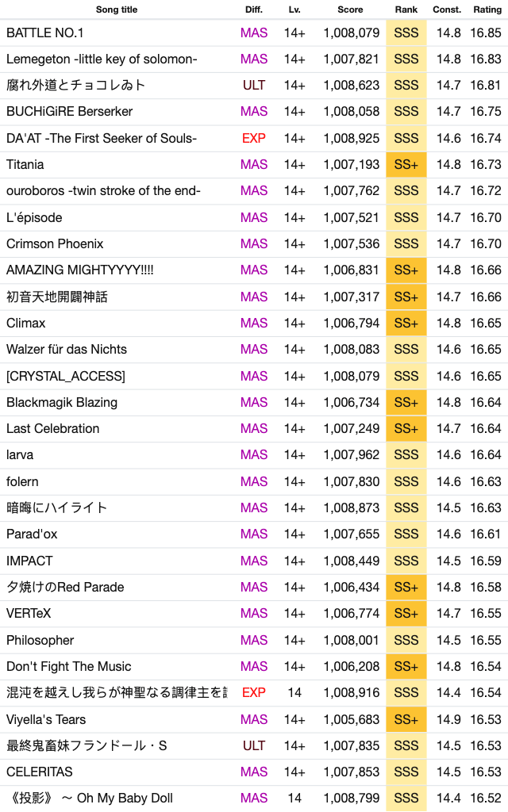Click the ULT difficulty label for 腐れ外道とチョコレゐト

click(254, 86)
